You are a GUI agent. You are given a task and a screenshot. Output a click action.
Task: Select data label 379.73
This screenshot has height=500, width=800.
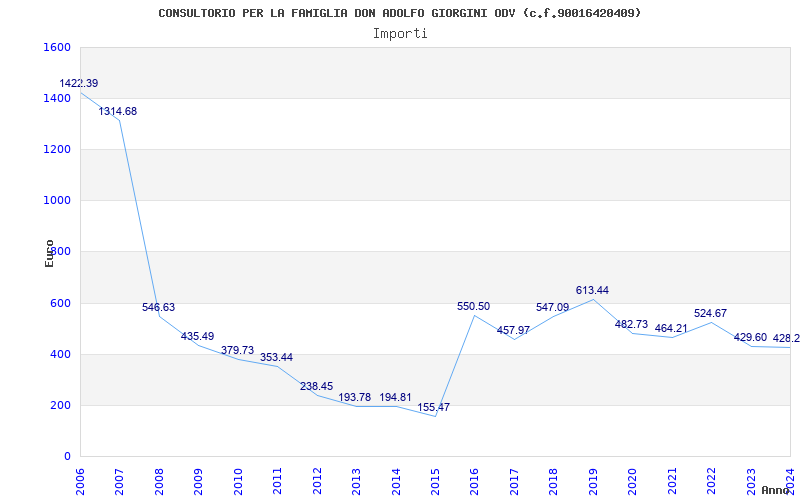(237, 351)
